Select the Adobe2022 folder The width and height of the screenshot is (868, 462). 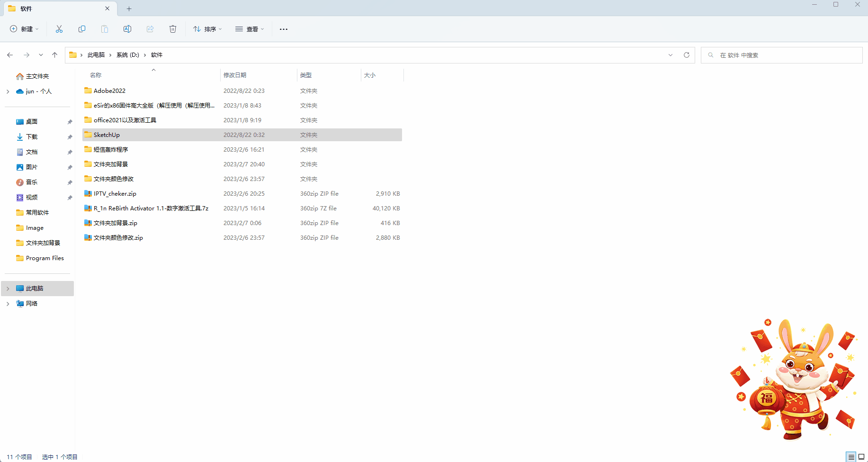click(242, 91)
